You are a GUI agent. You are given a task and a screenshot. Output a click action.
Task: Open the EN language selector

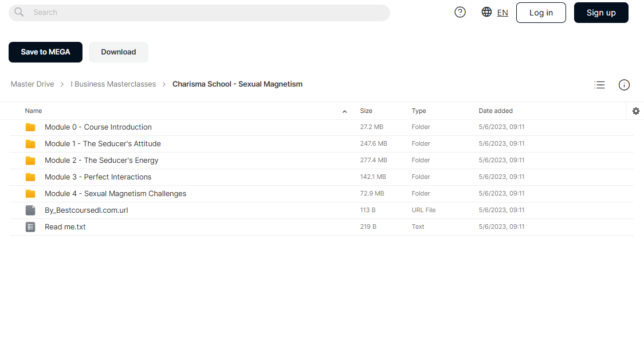point(502,13)
